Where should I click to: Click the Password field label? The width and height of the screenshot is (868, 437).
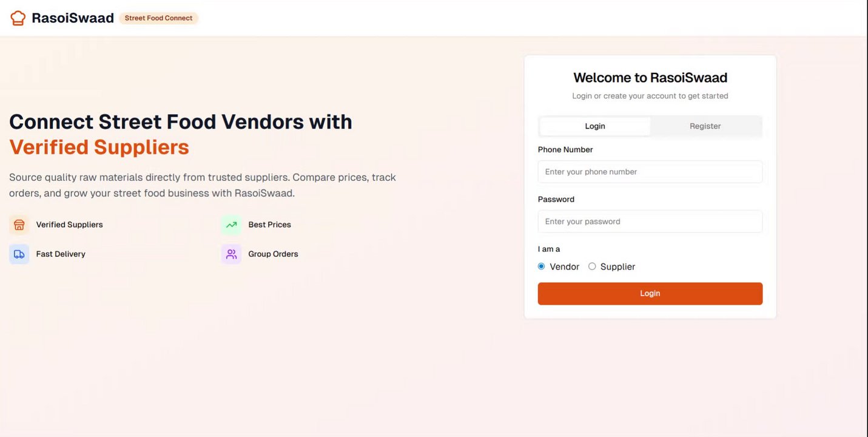[556, 200]
